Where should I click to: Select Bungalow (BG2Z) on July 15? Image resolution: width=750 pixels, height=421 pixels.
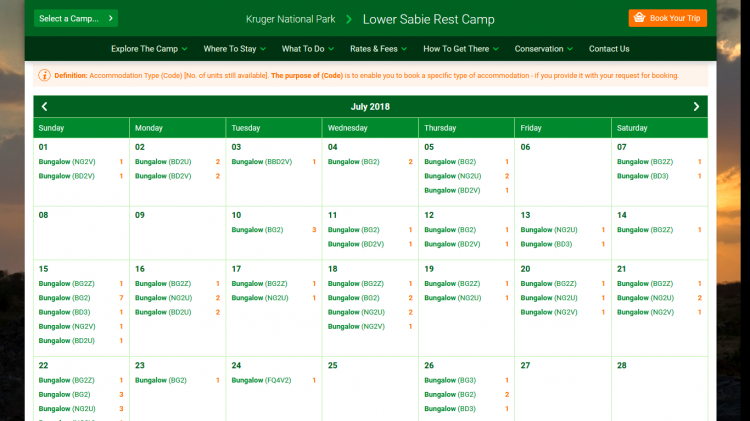pyautogui.click(x=66, y=284)
